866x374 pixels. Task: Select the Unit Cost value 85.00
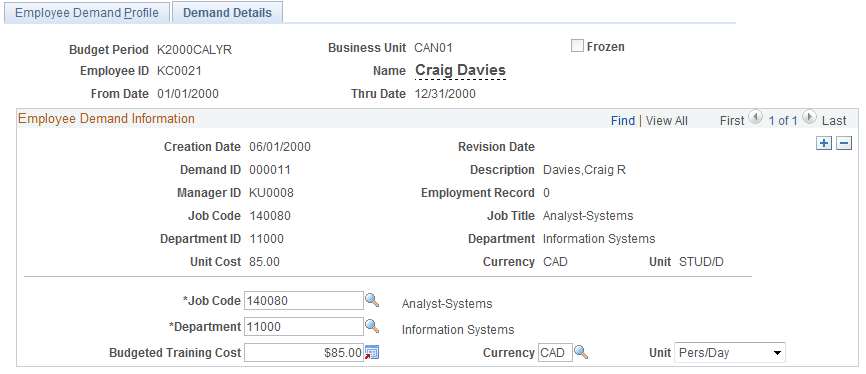[x=265, y=262]
